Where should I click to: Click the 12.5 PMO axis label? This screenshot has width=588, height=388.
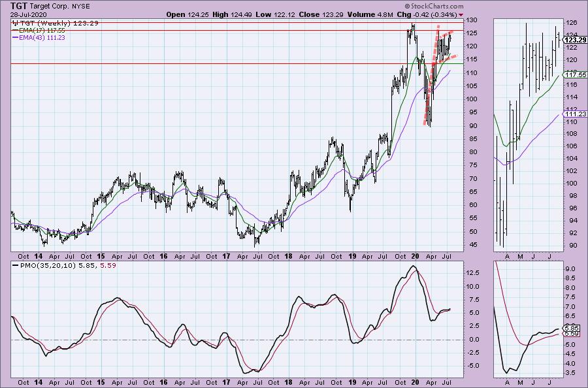pyautogui.click(x=472, y=273)
